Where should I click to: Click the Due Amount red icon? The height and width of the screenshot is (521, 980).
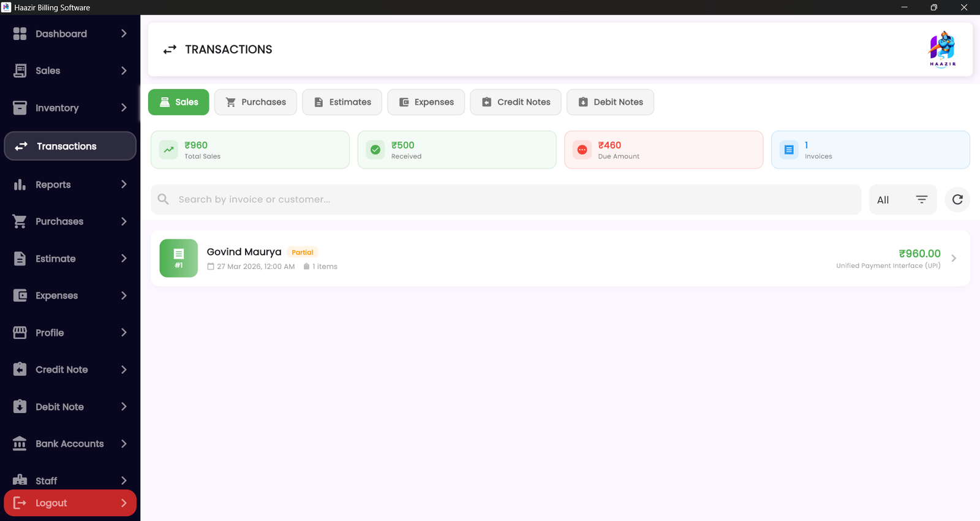click(582, 150)
